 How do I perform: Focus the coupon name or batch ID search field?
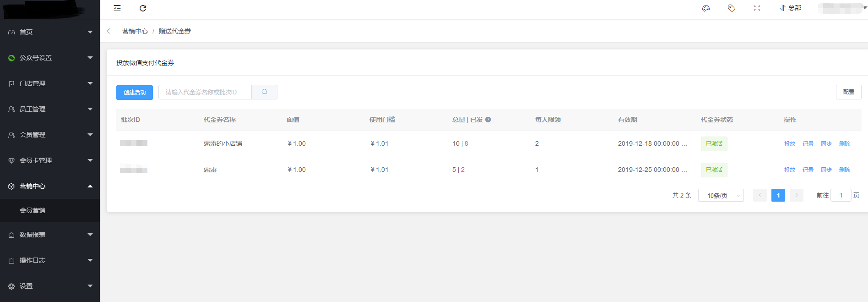click(x=205, y=92)
